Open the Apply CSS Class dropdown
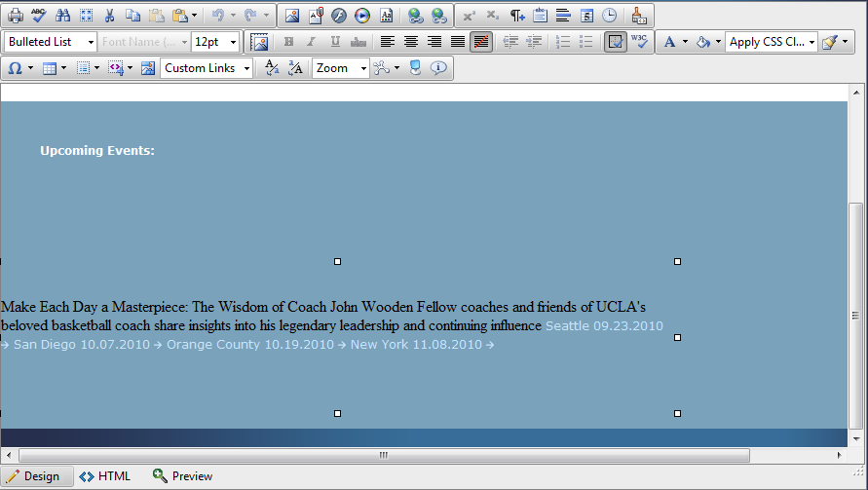The image size is (868, 490). 772,42
